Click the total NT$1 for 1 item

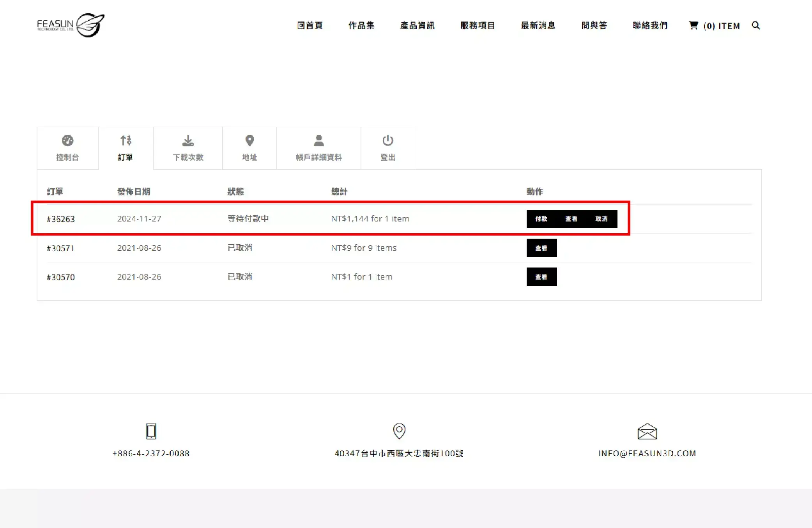point(362,276)
